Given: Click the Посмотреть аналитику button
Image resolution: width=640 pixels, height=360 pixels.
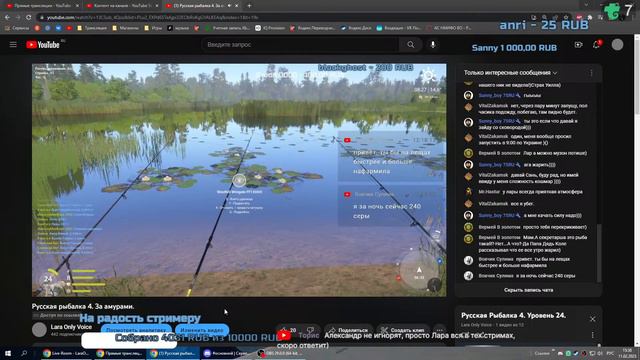Looking at the screenshot, I should pos(136,330).
